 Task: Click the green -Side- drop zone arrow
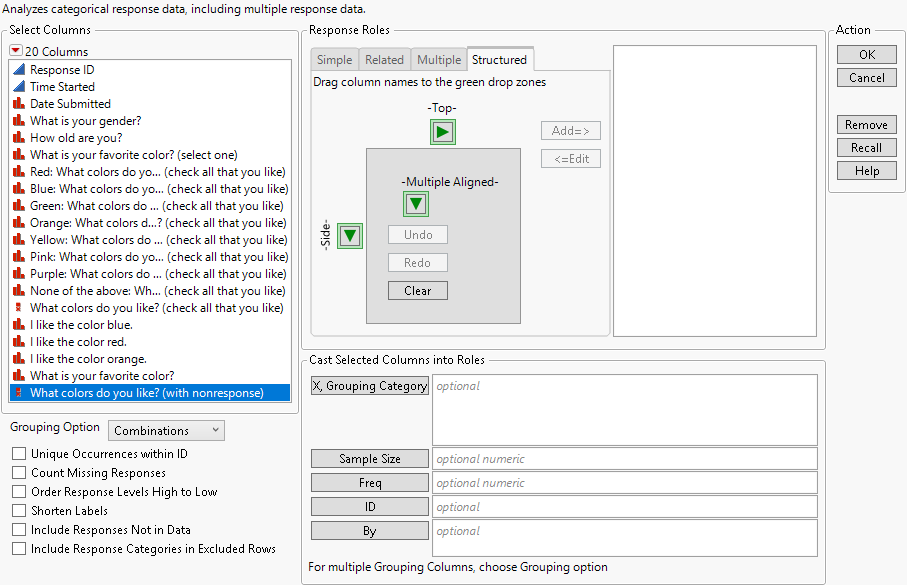tap(349, 235)
